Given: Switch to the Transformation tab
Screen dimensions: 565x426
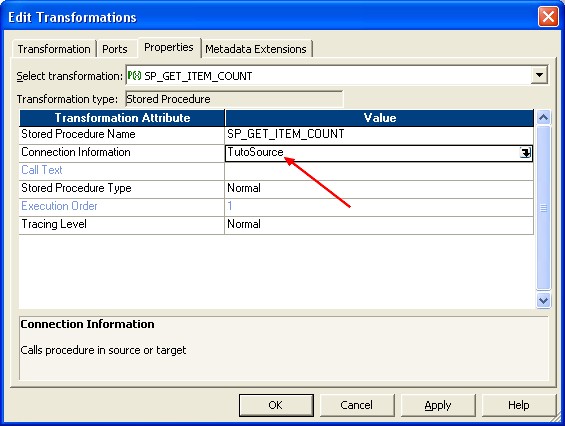Looking at the screenshot, I should [x=54, y=49].
